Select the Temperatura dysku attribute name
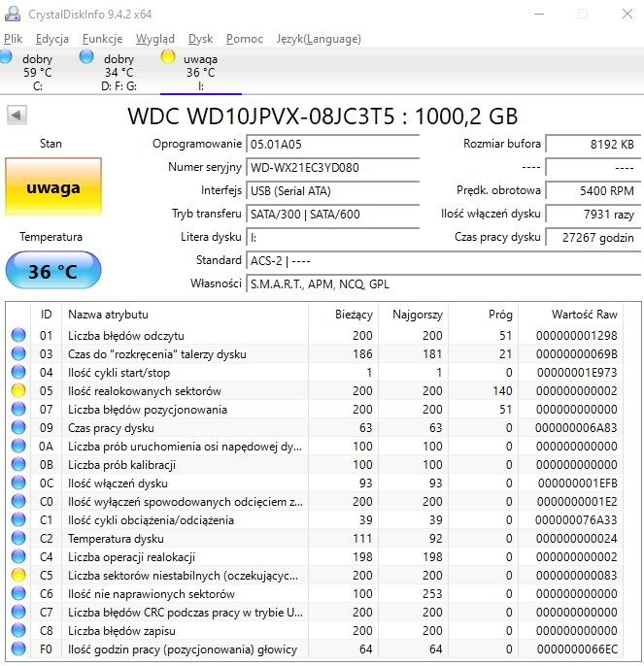This screenshot has height=666, width=644. click(x=116, y=539)
